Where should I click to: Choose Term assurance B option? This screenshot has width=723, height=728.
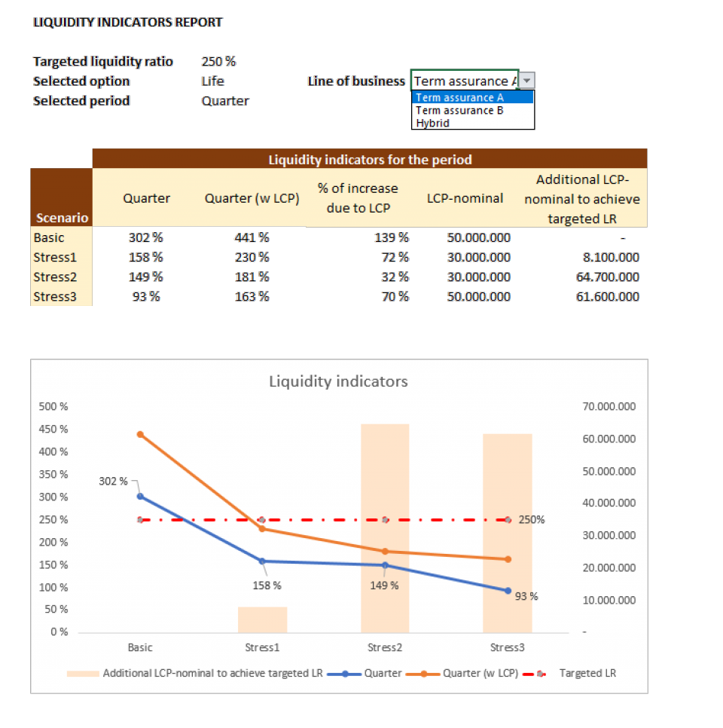[459, 110]
